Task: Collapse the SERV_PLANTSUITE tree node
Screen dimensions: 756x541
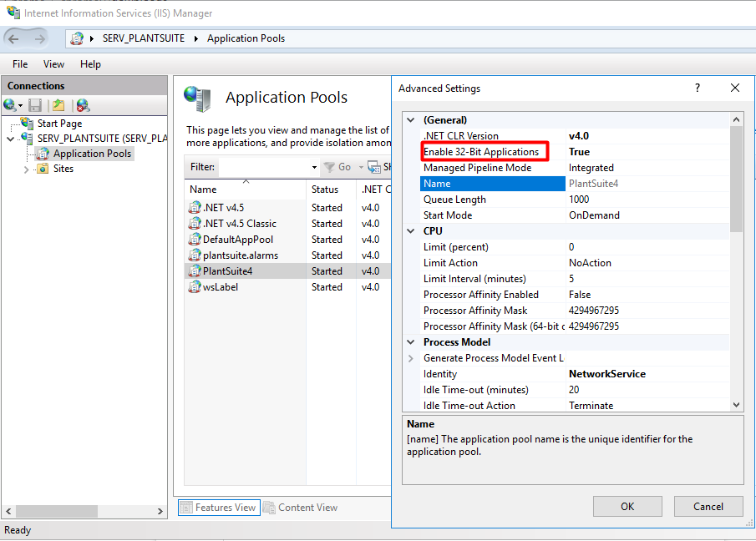Action: click(11, 139)
